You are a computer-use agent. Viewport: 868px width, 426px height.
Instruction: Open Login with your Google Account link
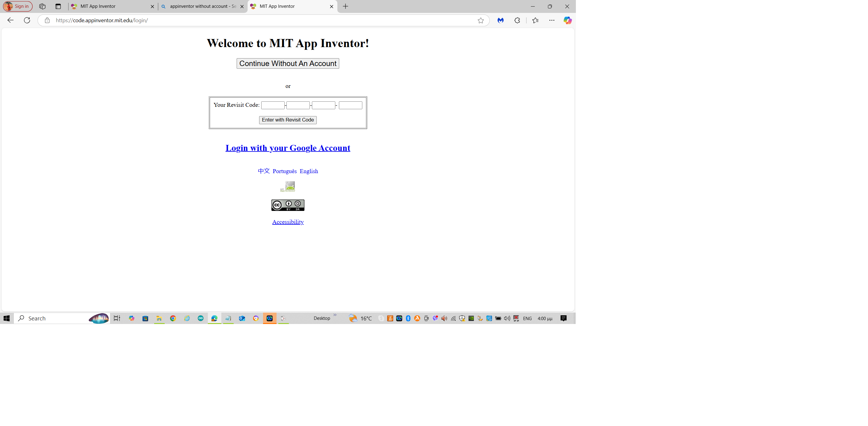(288, 148)
